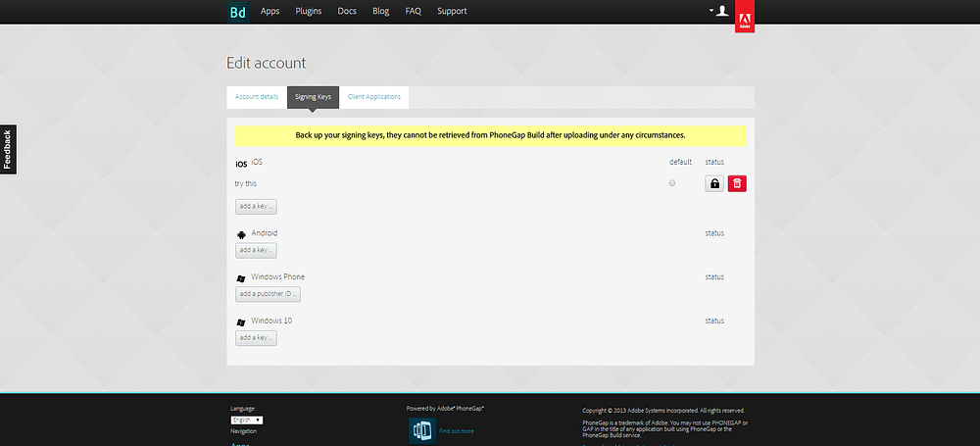
Task: Click the Windows 10 platform icon
Action: pos(241,322)
